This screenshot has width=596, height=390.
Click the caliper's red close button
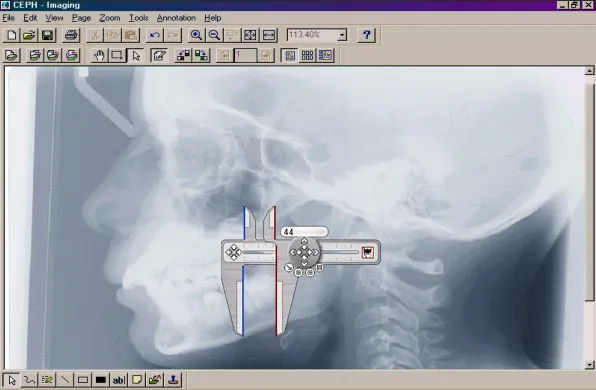(x=368, y=252)
